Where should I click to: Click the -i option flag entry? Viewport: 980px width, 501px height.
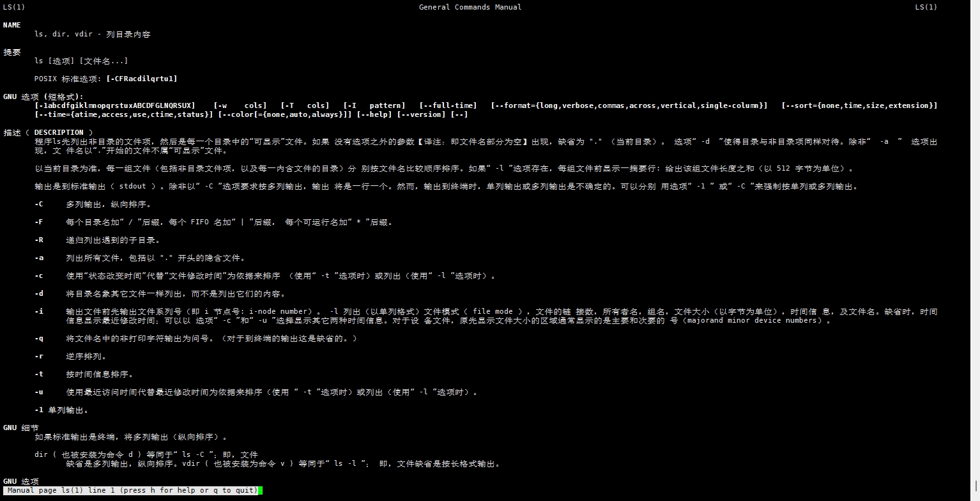click(39, 312)
